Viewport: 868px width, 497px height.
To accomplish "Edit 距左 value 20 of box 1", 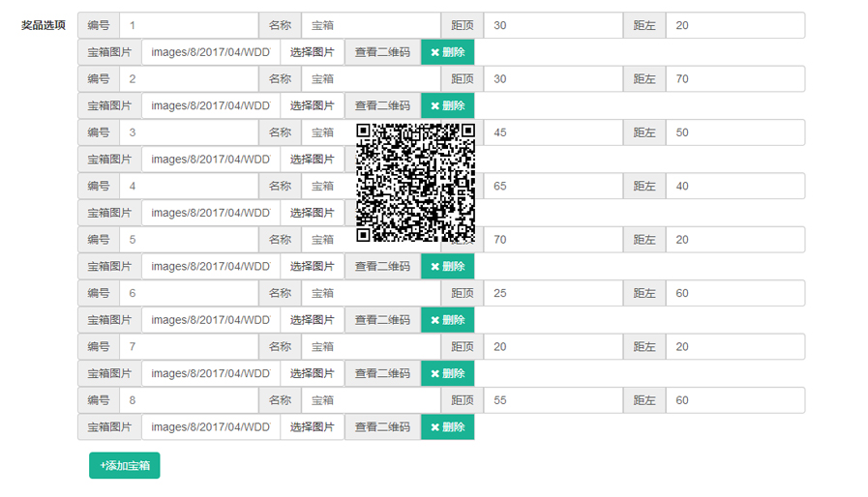I will click(735, 25).
